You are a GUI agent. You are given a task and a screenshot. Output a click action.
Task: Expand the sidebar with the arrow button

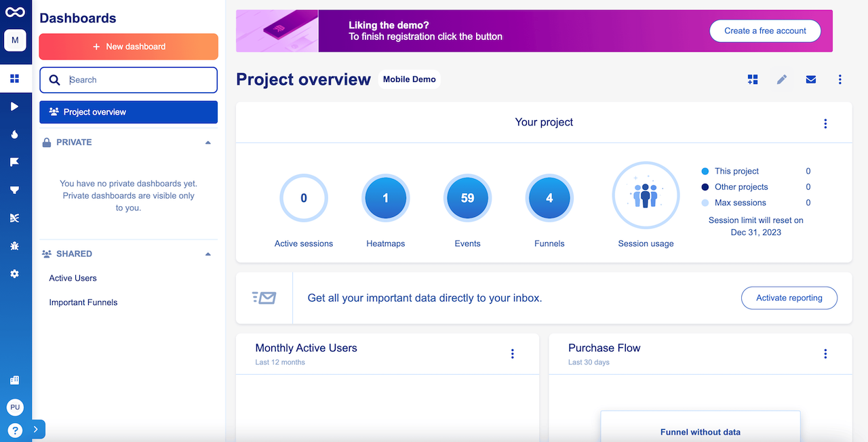pos(37,429)
